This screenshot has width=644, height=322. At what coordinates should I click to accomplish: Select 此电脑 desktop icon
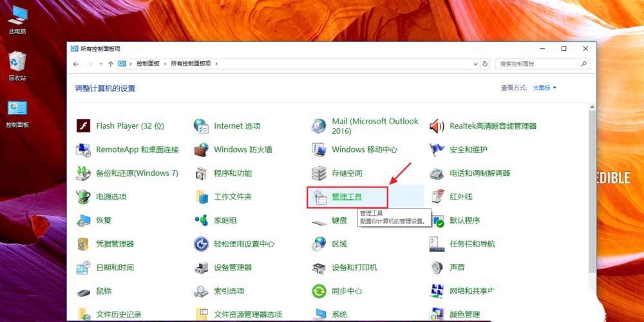coord(17,20)
